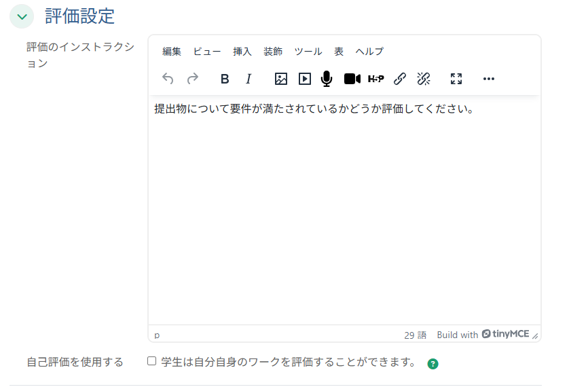
Task: Insert H5P content
Action: [375, 79]
